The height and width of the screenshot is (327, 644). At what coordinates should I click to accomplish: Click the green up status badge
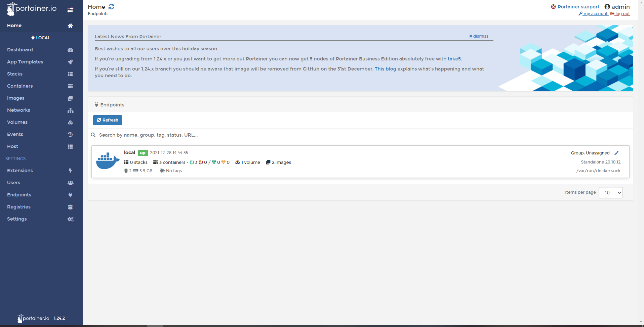pos(143,153)
